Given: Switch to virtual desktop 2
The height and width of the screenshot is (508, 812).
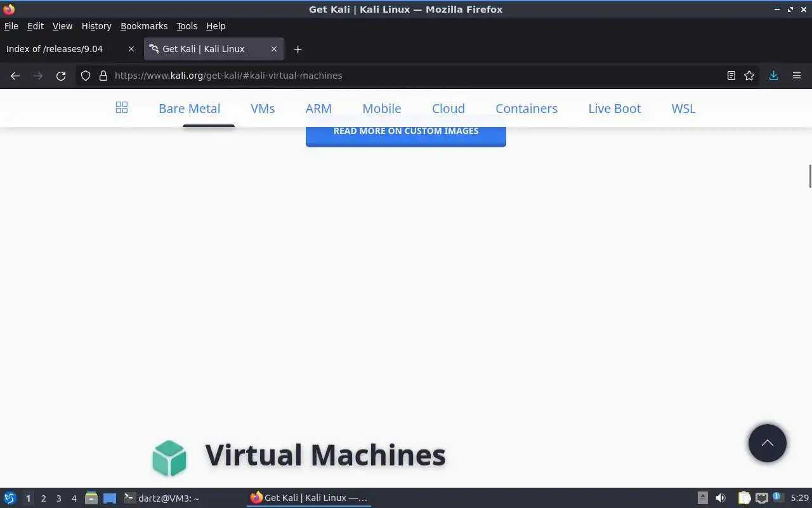Looking at the screenshot, I should click(x=43, y=498).
